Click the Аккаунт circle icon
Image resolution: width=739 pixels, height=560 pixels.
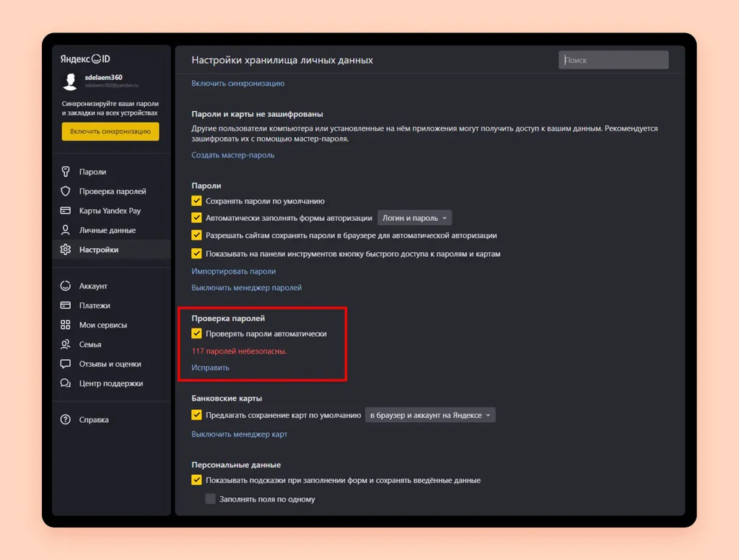pyautogui.click(x=66, y=286)
